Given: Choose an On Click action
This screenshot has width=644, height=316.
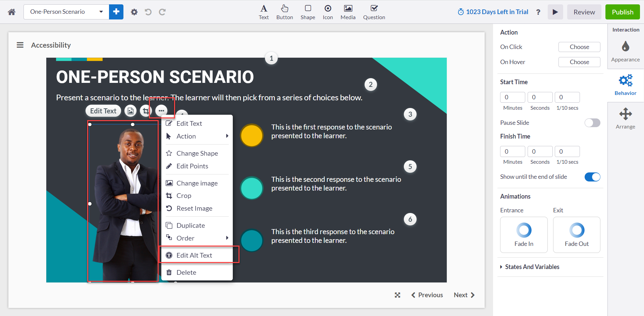Looking at the screenshot, I should point(579,47).
